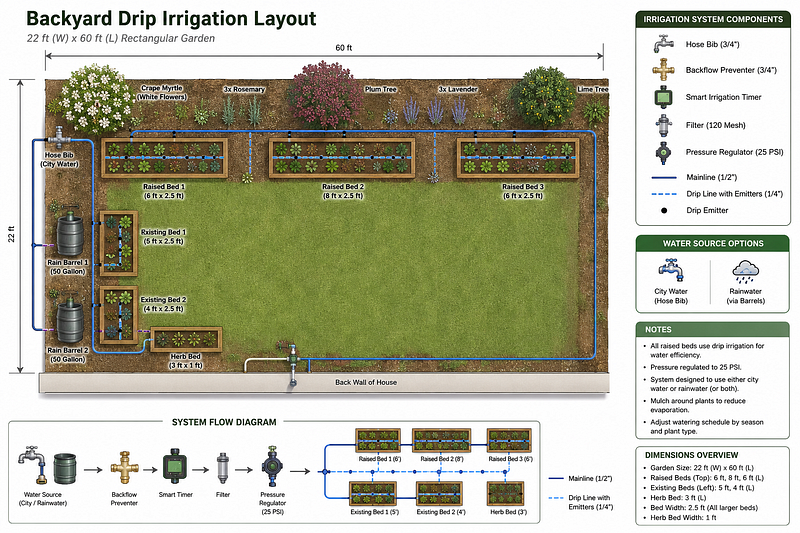The width and height of the screenshot is (800, 533).
Task: Click Rain Barrel 2 on the garden map
Action: (69, 320)
